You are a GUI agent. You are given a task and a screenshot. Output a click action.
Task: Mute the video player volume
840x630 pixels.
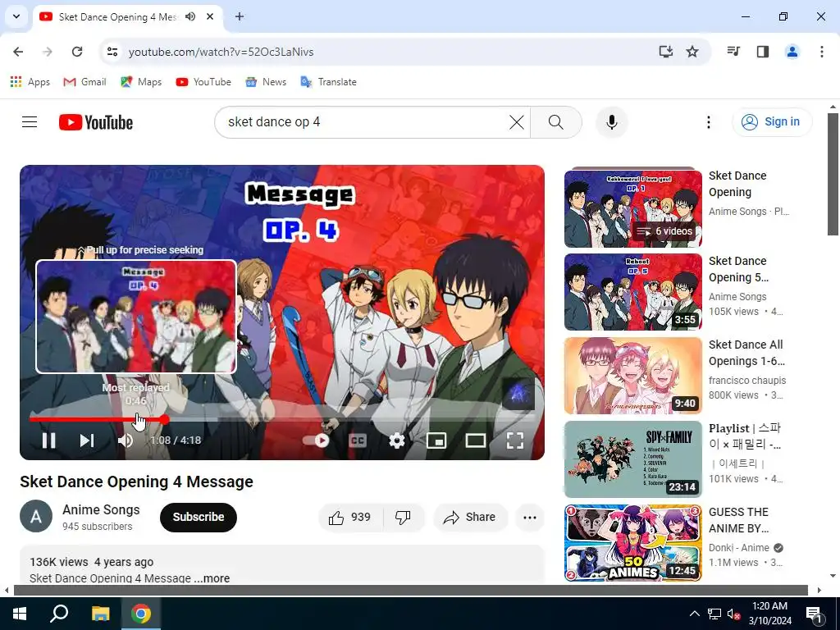(x=126, y=441)
